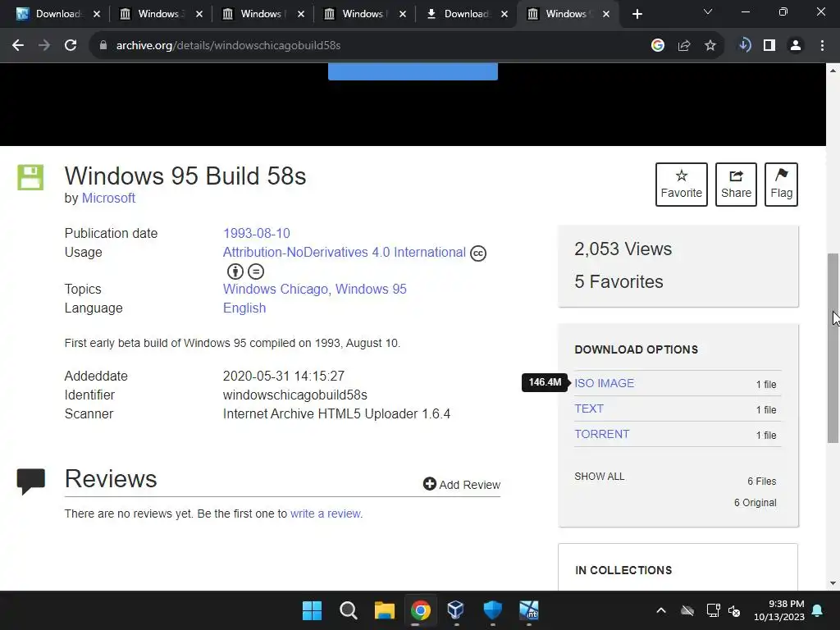Open File Explorer from the taskbar
Viewport: 840px width, 630px height.
(x=384, y=610)
